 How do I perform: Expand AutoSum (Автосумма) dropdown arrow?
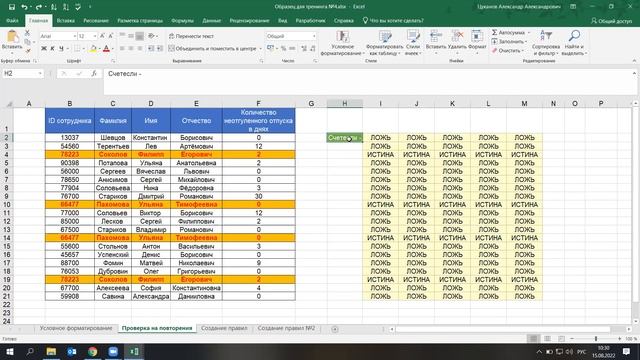pos(529,33)
